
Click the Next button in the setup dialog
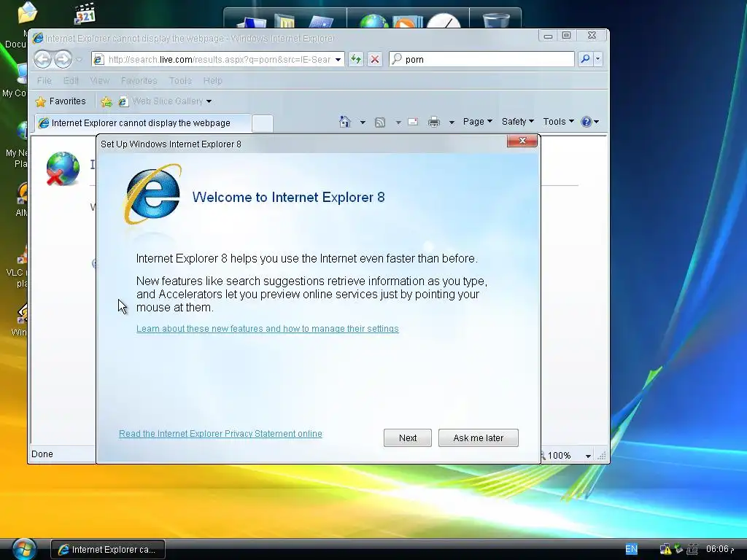tap(407, 437)
